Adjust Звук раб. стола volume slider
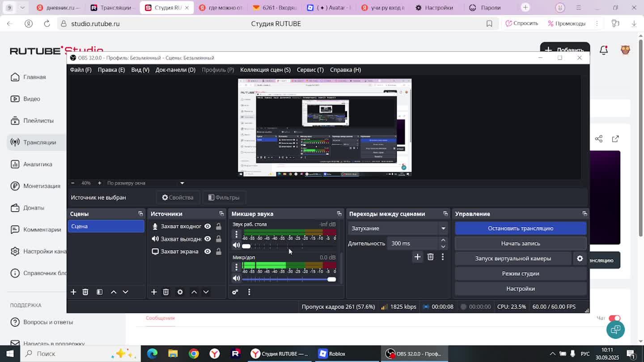This screenshot has height=362, width=644. click(289, 246)
